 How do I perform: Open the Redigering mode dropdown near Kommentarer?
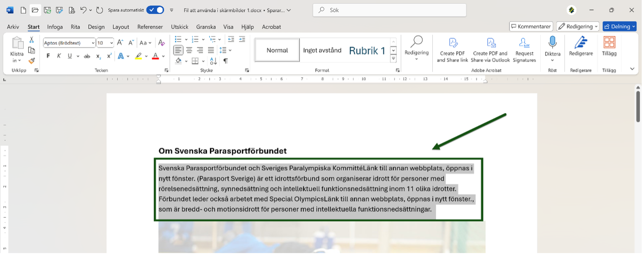pos(578,27)
